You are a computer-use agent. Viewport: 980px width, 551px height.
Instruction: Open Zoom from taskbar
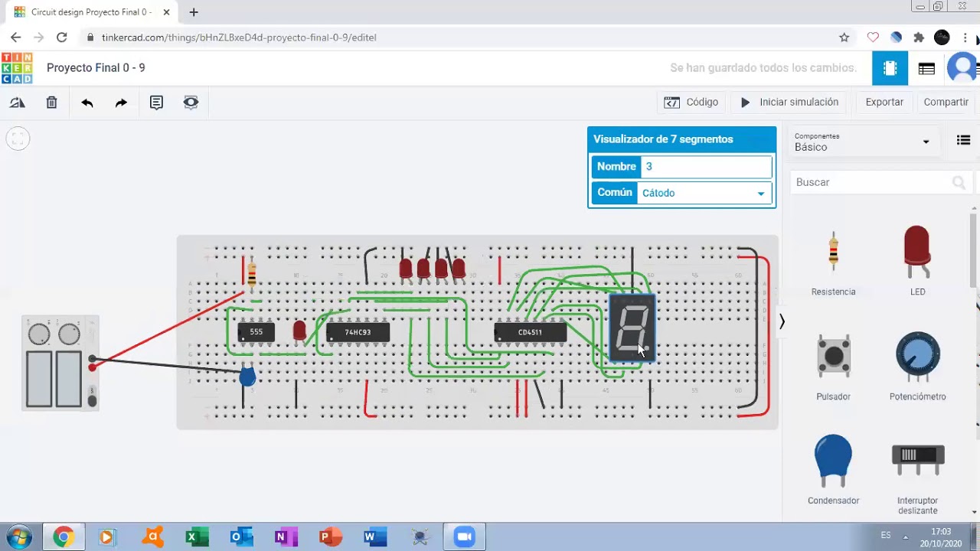463,537
